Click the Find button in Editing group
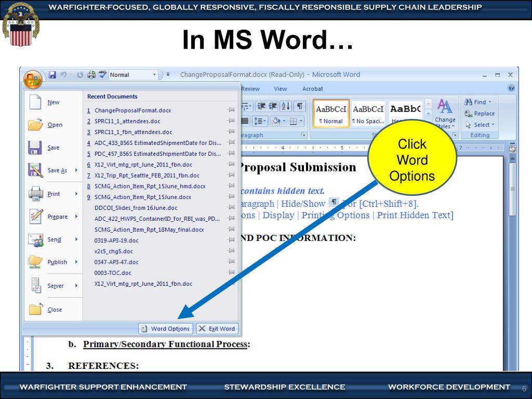 pos(478,102)
